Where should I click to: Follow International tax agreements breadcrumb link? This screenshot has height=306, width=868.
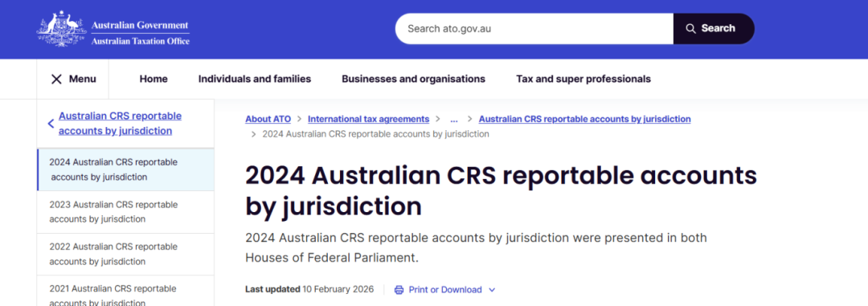click(x=369, y=119)
